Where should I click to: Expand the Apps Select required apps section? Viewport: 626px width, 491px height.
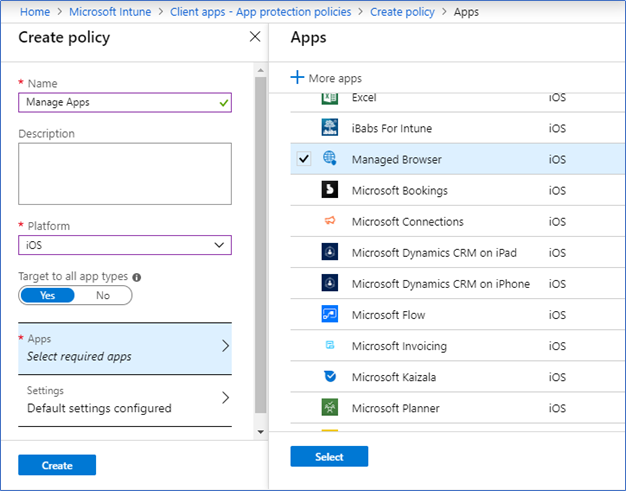click(125, 348)
